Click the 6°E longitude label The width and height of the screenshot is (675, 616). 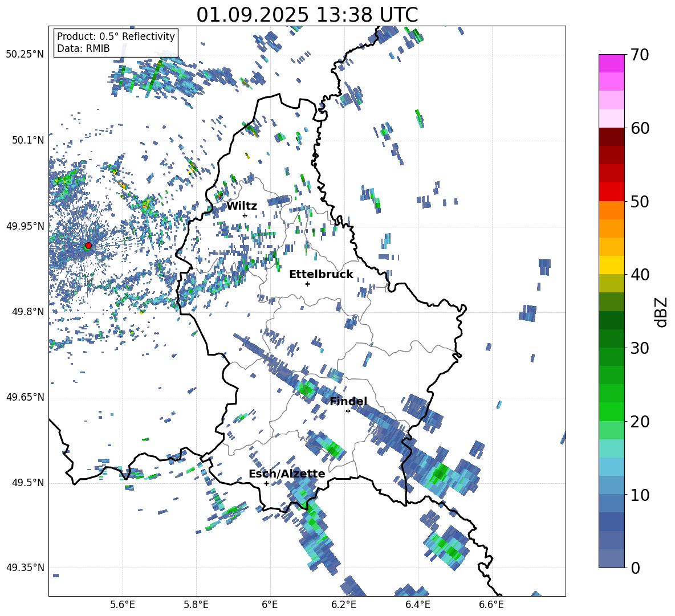click(x=270, y=605)
